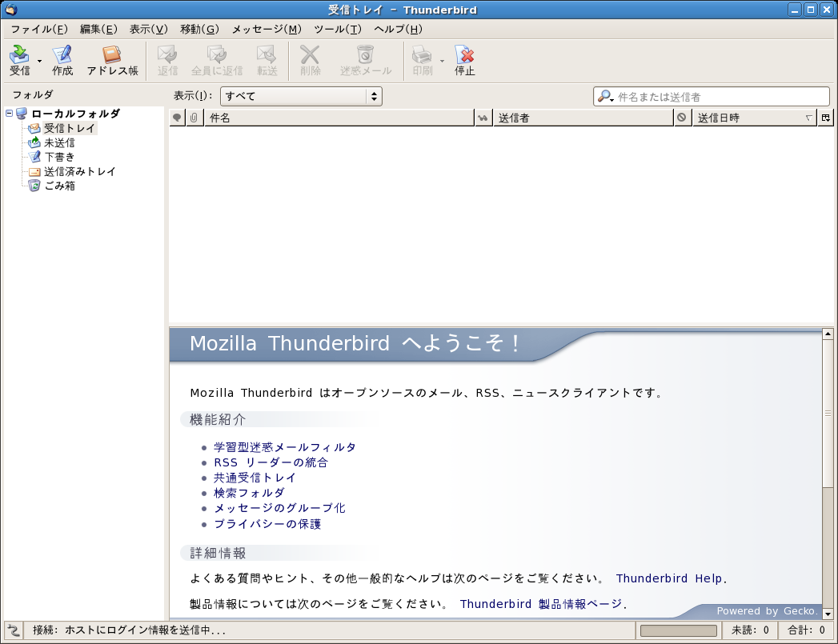Screen dimensions: 838x644
Task: Collapse the ローカルフォルダ tree node
Action: click(9, 114)
